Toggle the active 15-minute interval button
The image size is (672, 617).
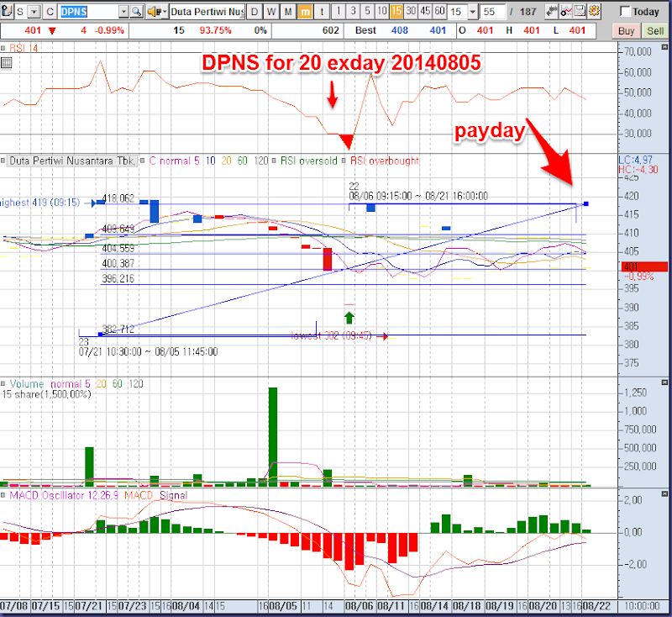pos(396,12)
